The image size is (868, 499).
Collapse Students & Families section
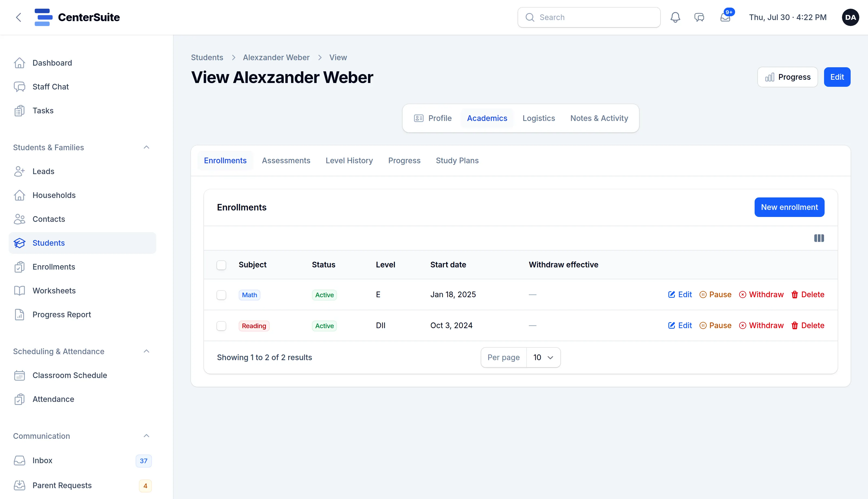coord(146,147)
